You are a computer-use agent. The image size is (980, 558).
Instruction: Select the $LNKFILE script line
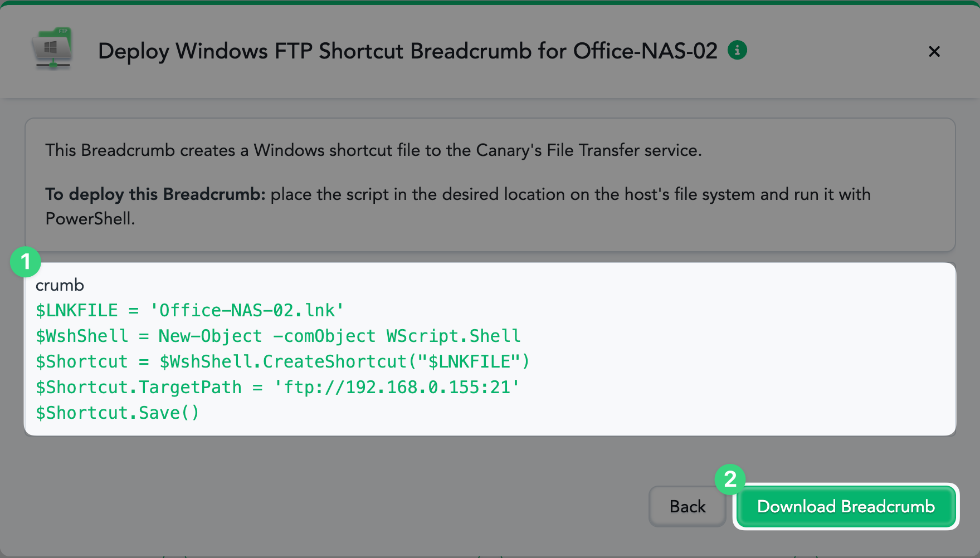point(190,310)
